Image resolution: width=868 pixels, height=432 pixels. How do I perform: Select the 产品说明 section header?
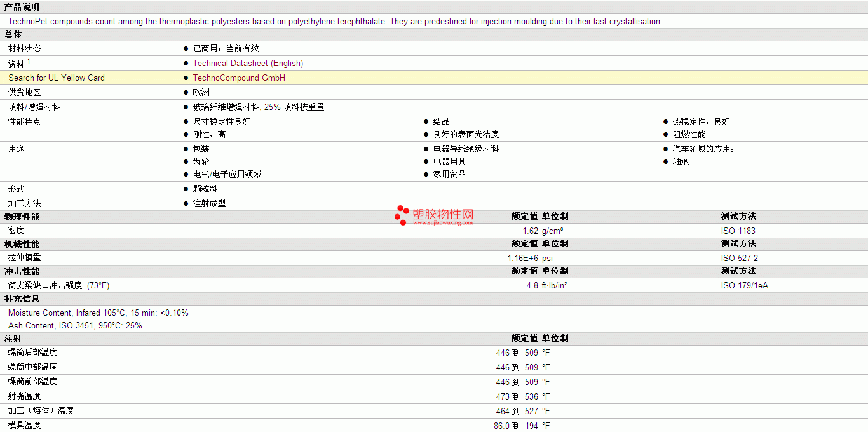[x=22, y=8]
